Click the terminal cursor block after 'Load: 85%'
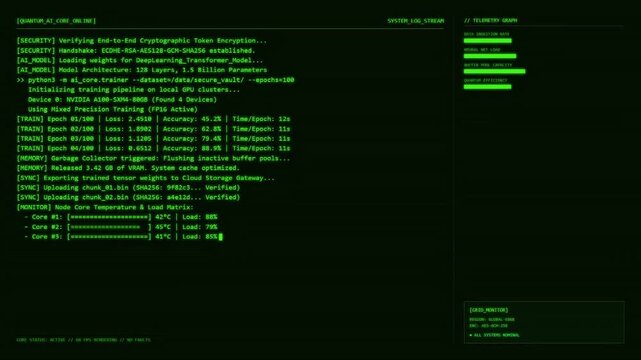The height and width of the screenshot is (360, 641). tap(221, 237)
